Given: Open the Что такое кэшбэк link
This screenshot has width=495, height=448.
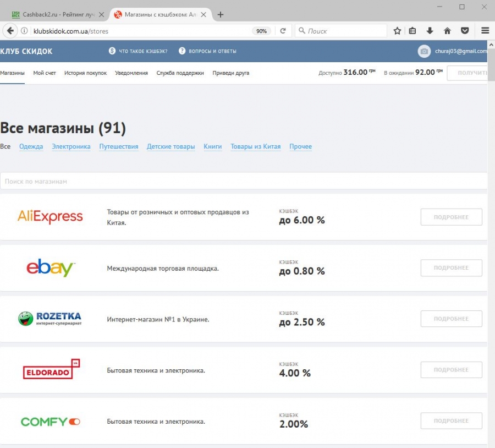Looking at the screenshot, I should pyautogui.click(x=143, y=51).
